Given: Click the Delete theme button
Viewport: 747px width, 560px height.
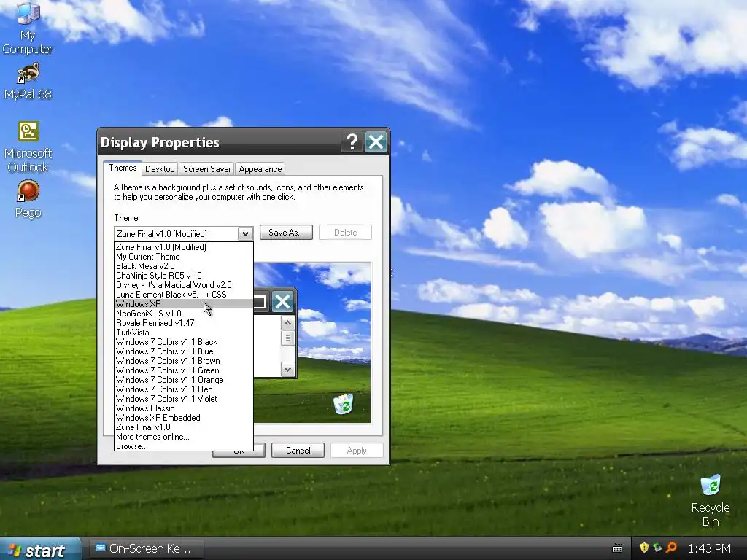Looking at the screenshot, I should tap(345, 233).
